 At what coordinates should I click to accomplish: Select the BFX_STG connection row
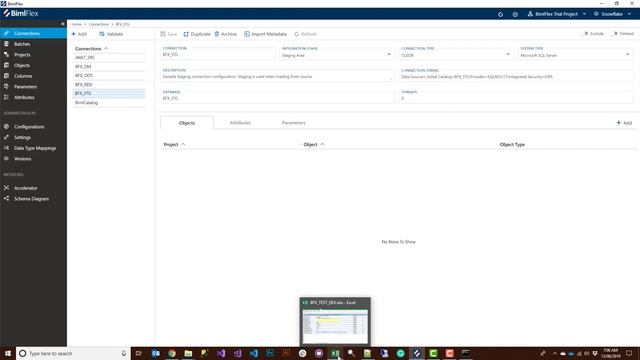click(x=109, y=93)
